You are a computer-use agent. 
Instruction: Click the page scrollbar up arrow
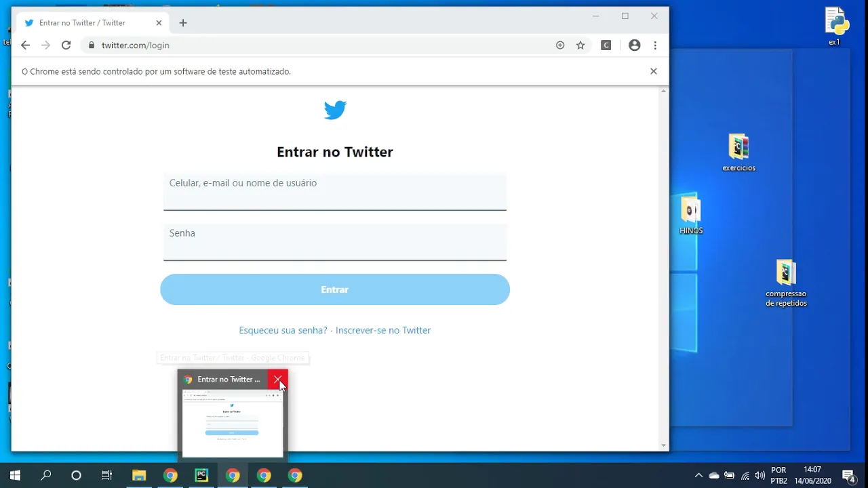664,90
